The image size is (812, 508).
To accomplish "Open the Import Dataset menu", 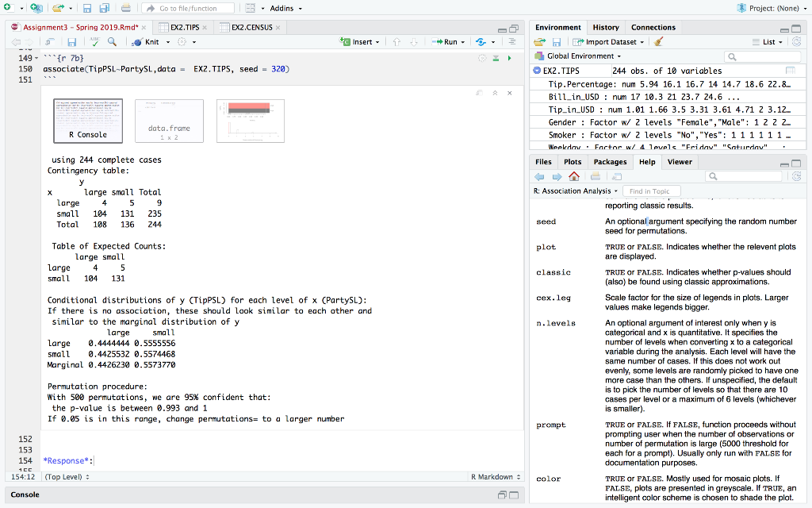I will 609,42.
